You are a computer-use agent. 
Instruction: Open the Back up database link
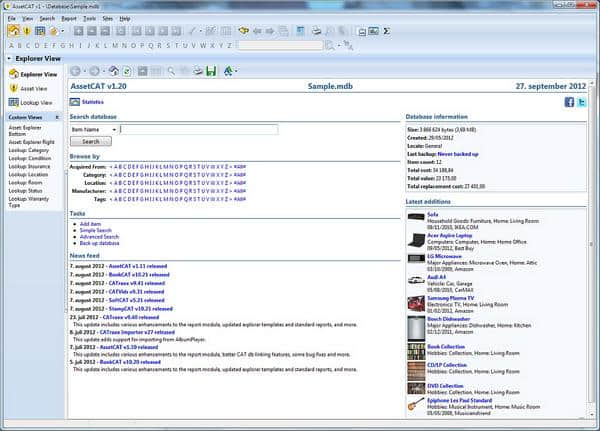coord(99,243)
